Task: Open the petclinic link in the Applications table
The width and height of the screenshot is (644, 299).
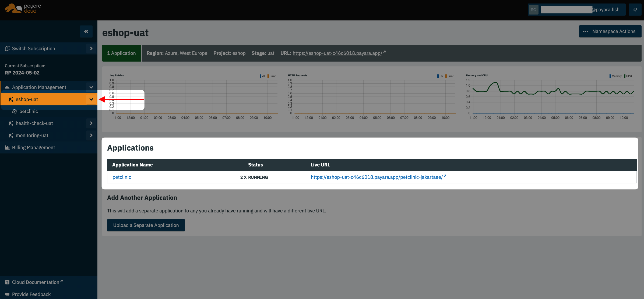Action: pos(122,177)
